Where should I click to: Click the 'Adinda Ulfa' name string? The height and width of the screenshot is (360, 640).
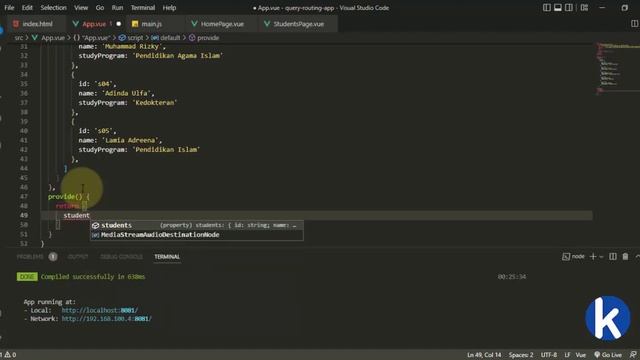(127, 93)
